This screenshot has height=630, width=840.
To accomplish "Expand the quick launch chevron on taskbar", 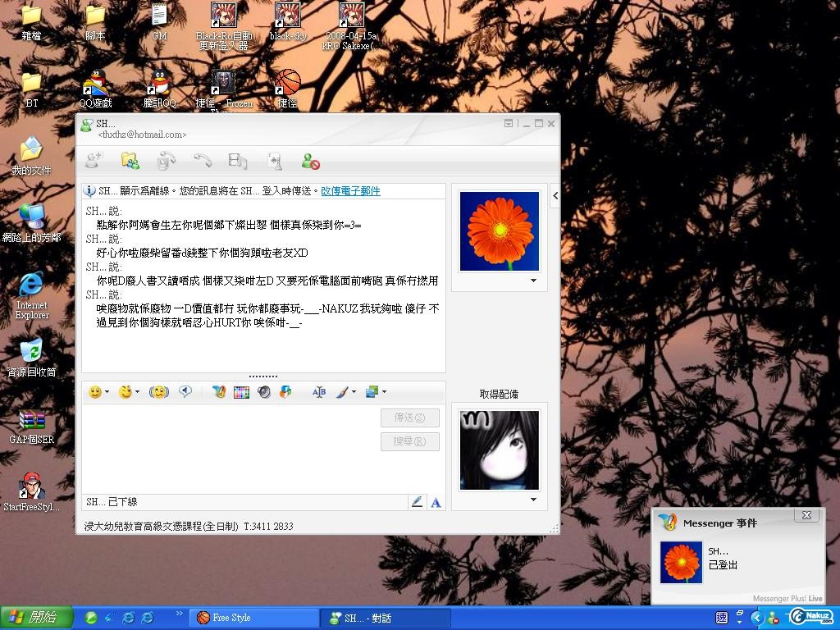I will (179, 614).
